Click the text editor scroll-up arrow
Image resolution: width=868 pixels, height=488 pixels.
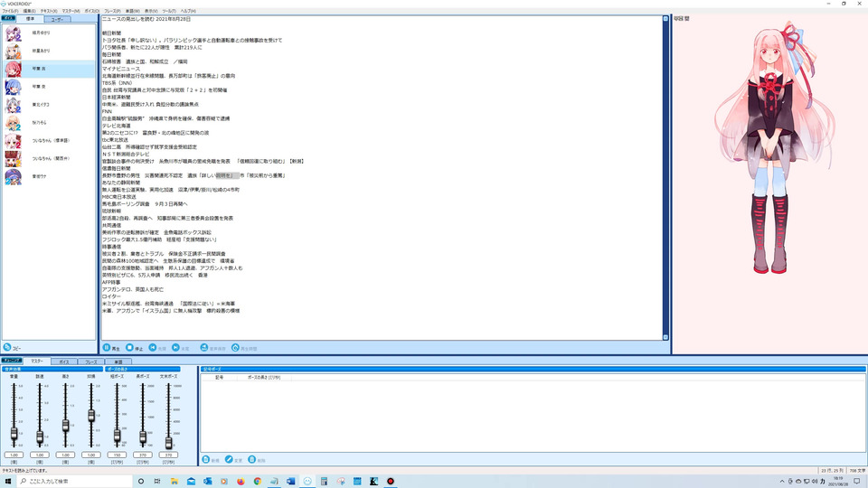(x=665, y=19)
